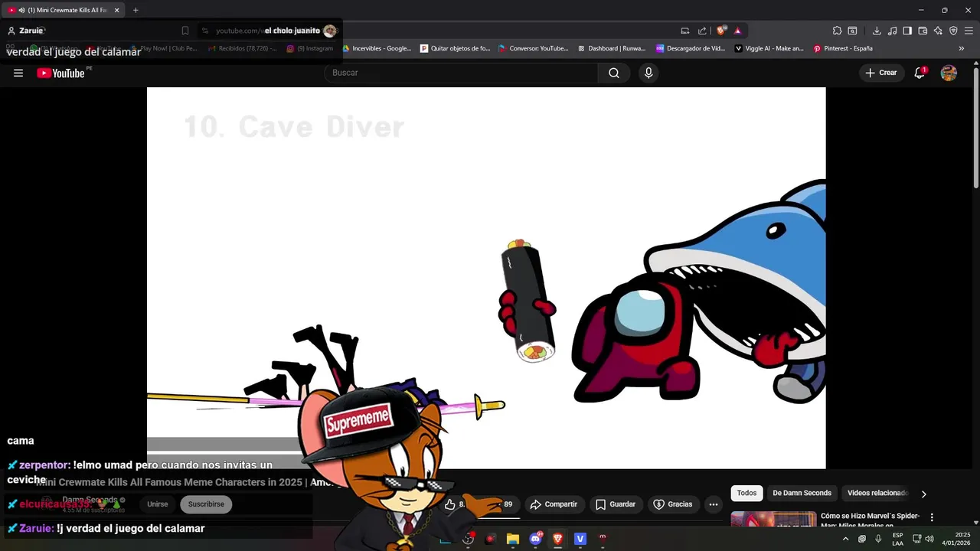This screenshot has width=980, height=551.
Task: Open options menu for Spider-Man recommended video
Action: click(932, 517)
